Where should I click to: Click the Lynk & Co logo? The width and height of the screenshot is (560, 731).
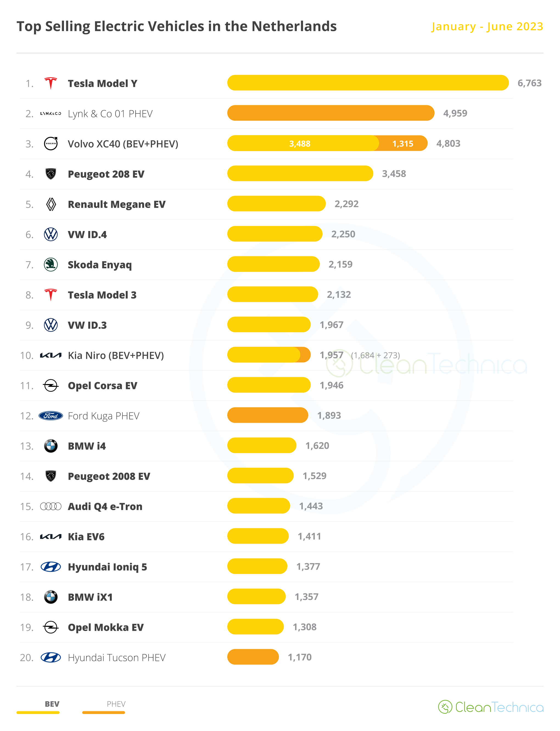(x=51, y=113)
